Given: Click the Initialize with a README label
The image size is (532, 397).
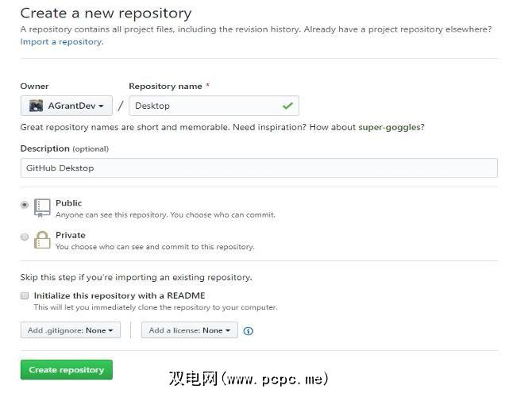Looking at the screenshot, I should (119, 295).
